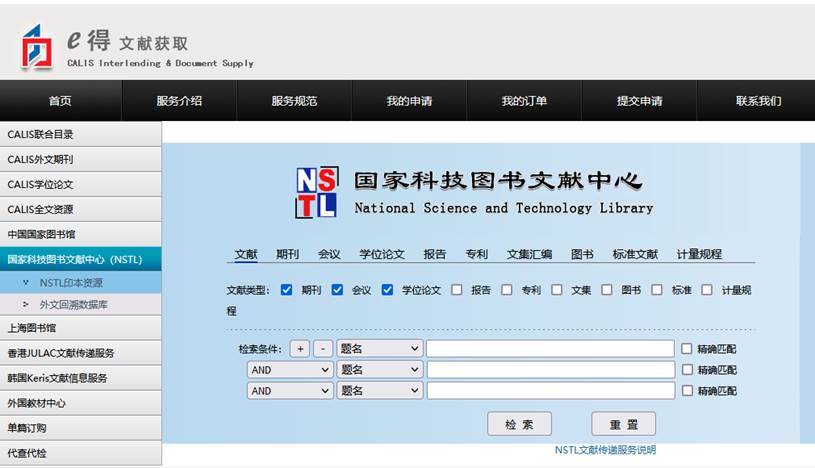Open 香港JULAC文献传递服务 in sidebar

click(x=81, y=353)
